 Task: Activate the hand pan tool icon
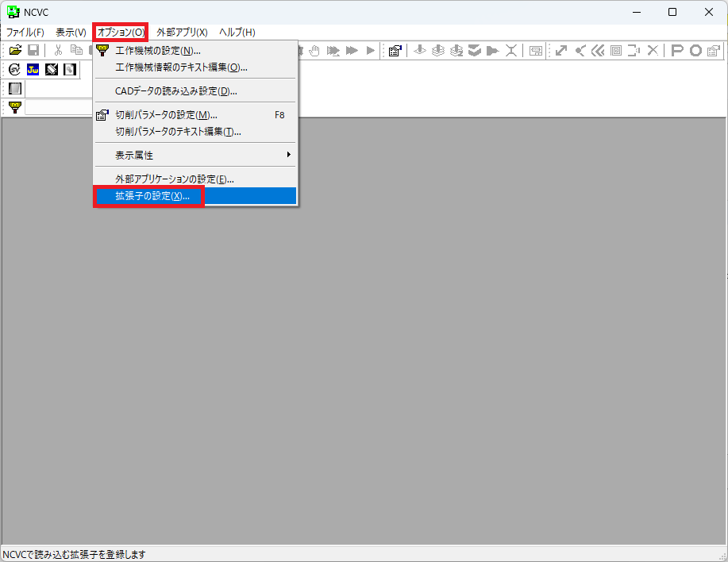[314, 50]
